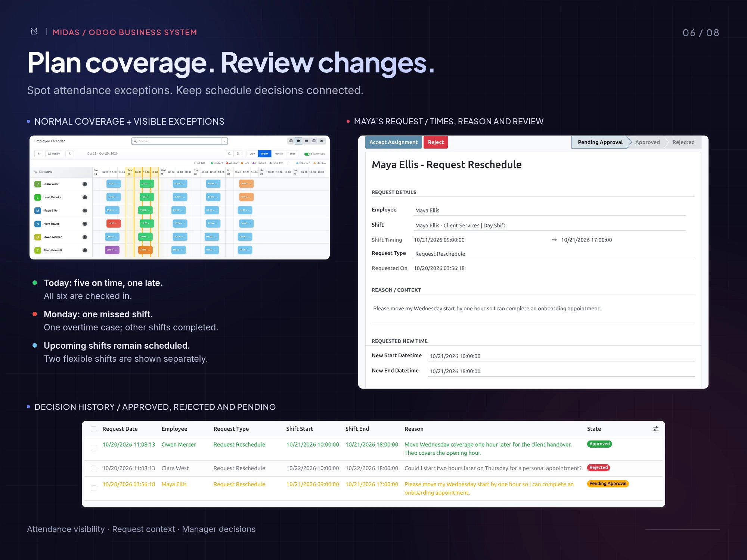Switch calendar to Month view
The image size is (747, 560).
tap(279, 153)
